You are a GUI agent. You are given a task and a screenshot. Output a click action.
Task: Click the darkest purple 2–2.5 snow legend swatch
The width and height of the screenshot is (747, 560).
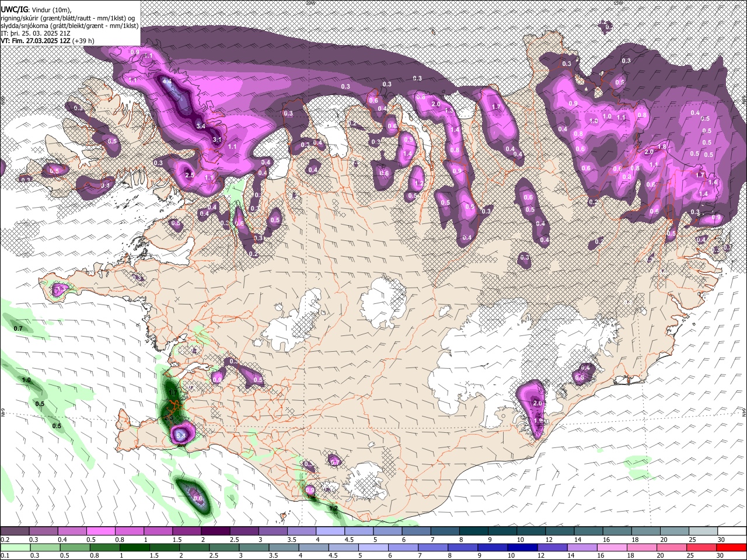pos(215,531)
